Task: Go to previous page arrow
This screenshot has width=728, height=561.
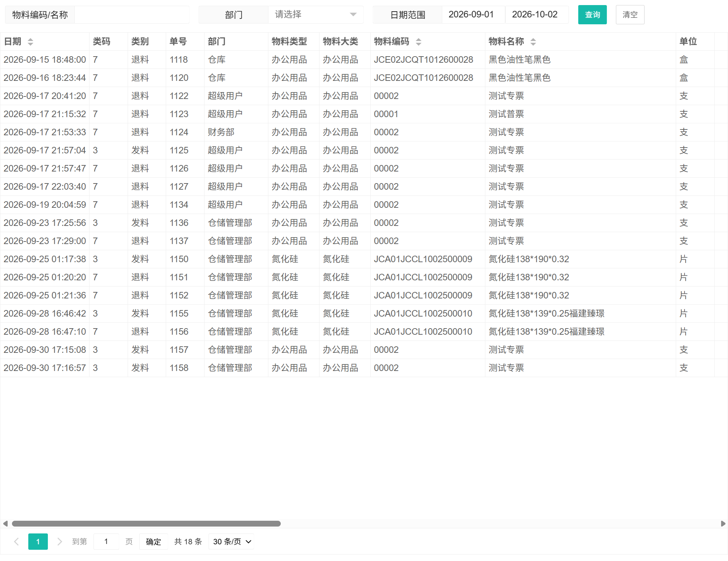Action: click(x=17, y=541)
